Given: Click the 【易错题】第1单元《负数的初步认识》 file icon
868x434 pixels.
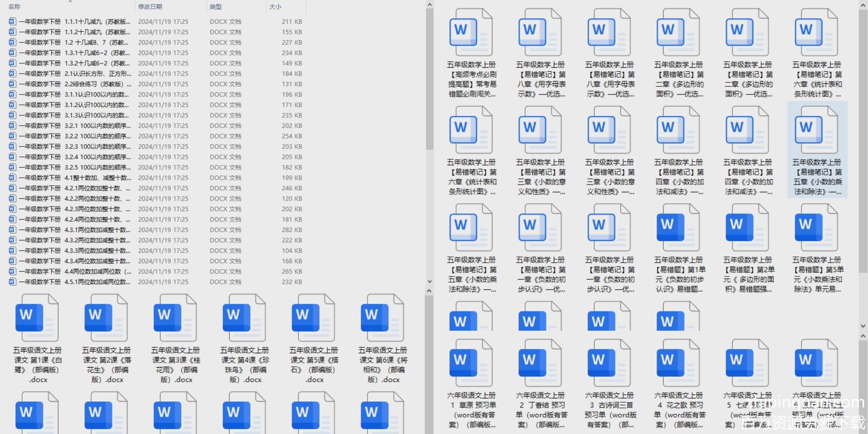Looking at the screenshot, I should 678,228.
